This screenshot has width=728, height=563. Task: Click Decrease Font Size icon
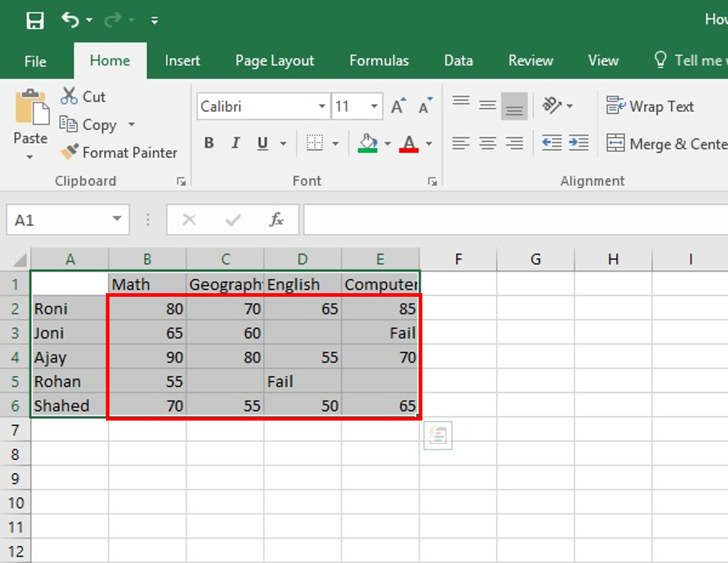tap(425, 106)
